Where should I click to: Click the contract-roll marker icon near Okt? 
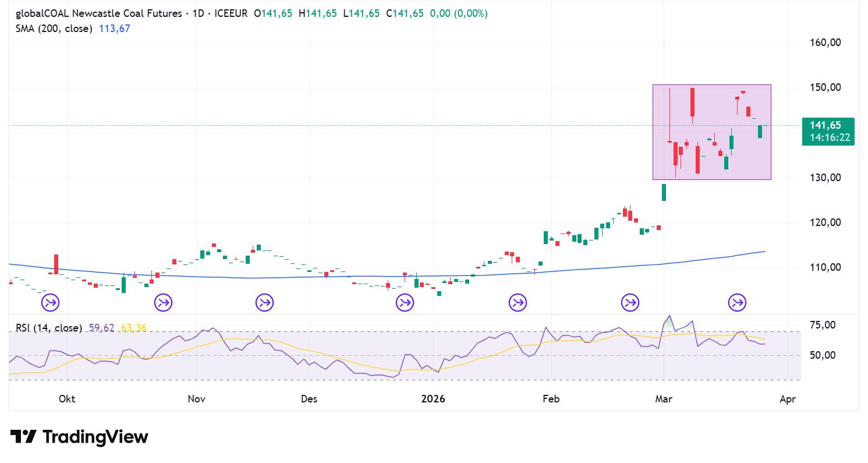point(51,302)
